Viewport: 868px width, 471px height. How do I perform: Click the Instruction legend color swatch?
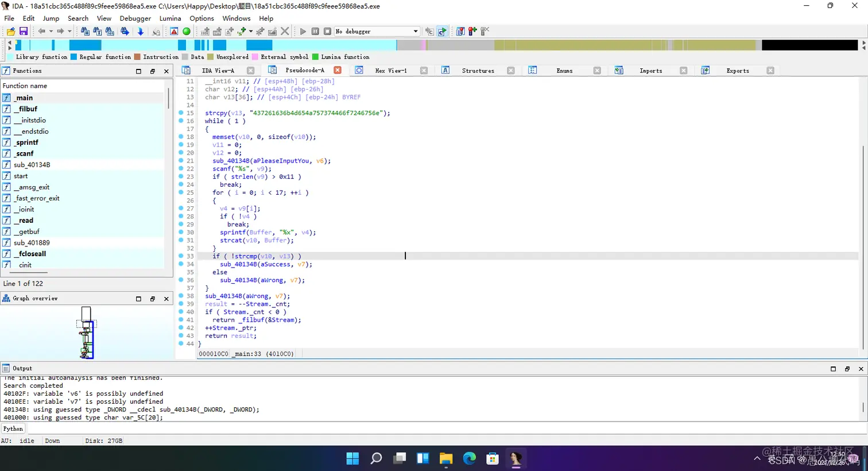coord(137,57)
